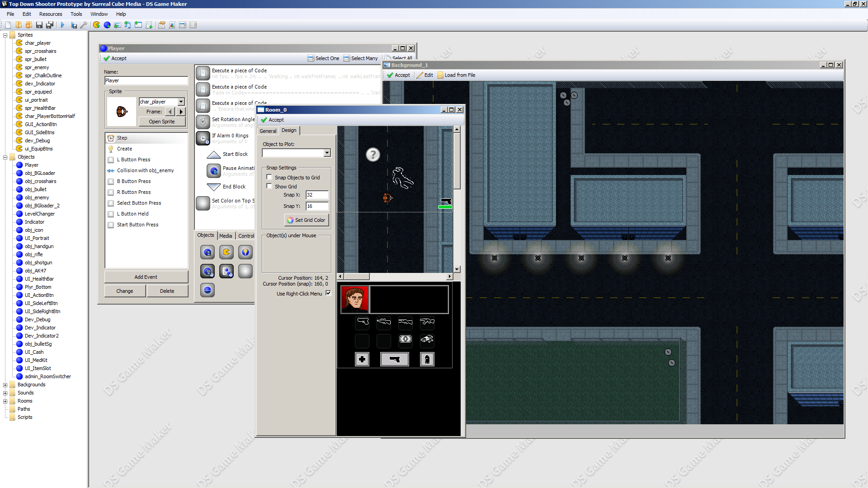Expand the Rooms node in the resource tree
This screenshot has width=868, height=488.
[5, 401]
